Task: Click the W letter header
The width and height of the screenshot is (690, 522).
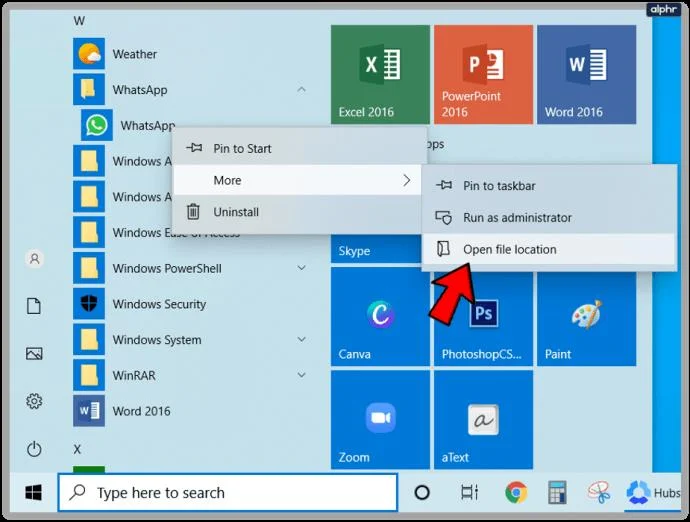Action: click(79, 21)
